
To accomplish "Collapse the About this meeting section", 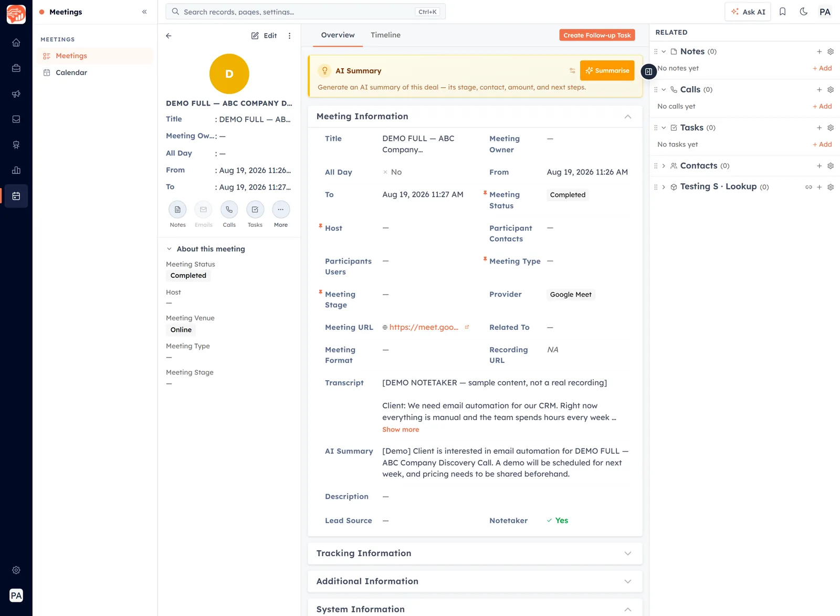I will (169, 249).
